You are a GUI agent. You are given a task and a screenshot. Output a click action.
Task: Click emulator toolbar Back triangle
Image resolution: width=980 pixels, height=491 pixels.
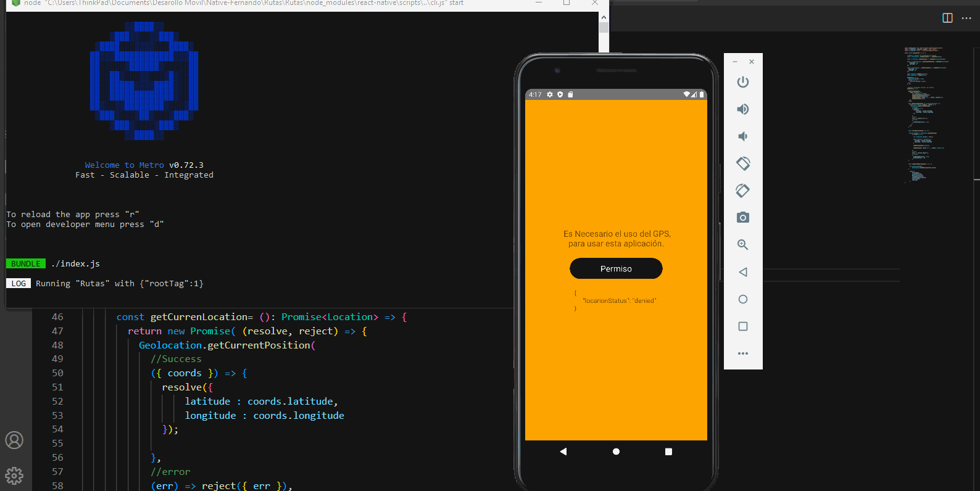coord(743,272)
